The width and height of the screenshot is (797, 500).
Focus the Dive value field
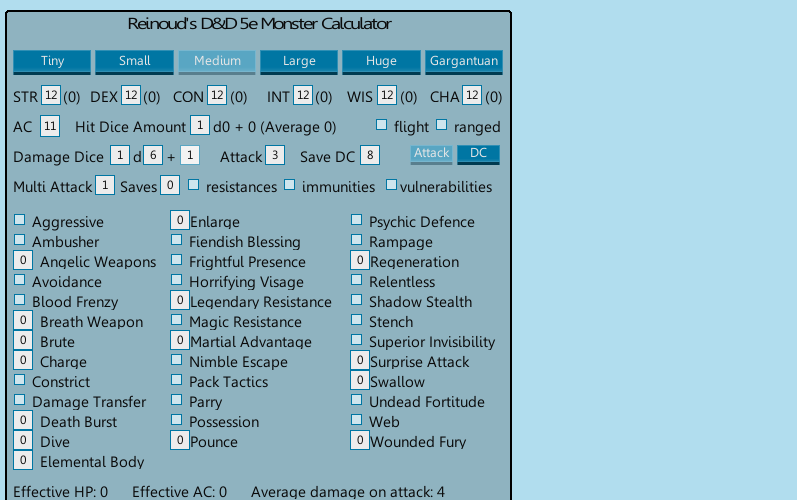(x=23, y=440)
